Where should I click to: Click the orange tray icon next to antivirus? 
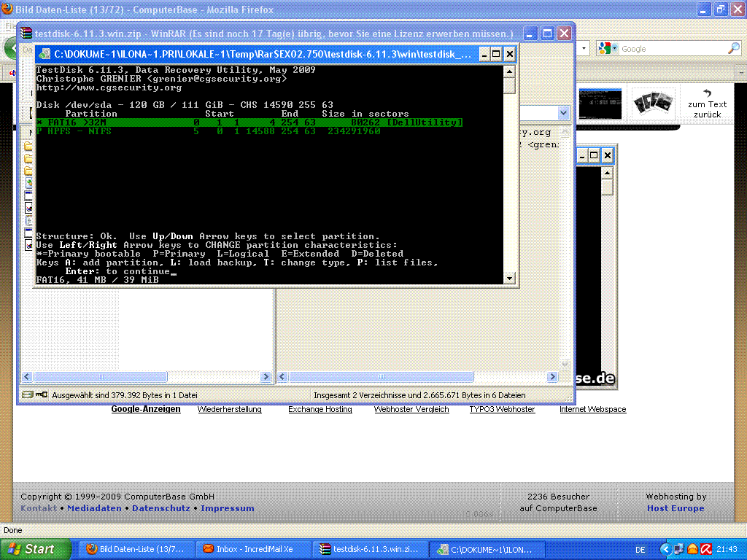(693, 549)
